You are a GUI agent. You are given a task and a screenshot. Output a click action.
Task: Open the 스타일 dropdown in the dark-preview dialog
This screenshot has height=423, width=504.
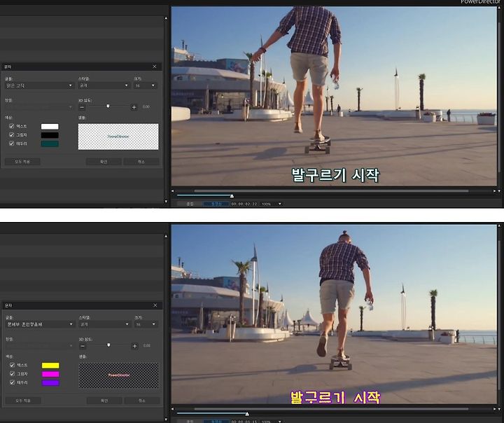pos(104,324)
